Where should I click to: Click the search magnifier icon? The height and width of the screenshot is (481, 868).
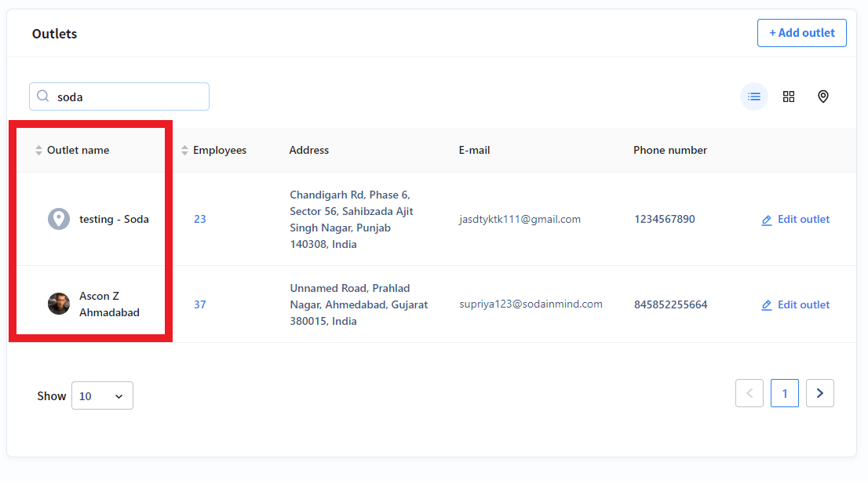point(42,96)
